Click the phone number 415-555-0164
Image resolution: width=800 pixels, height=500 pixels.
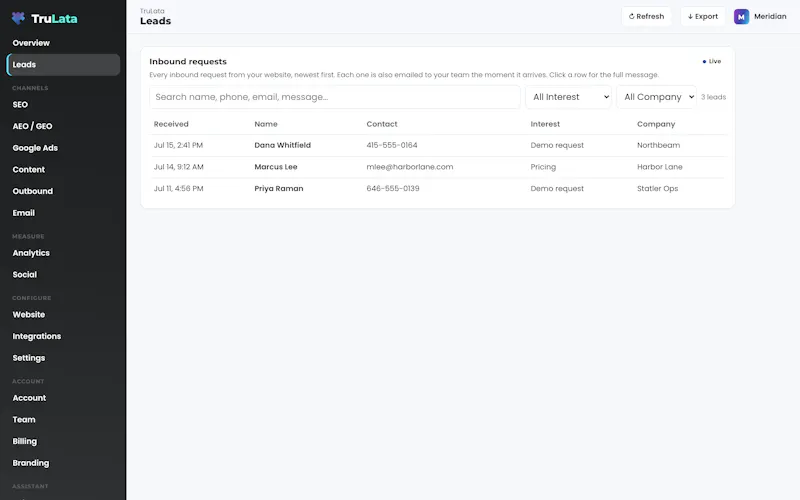[x=392, y=145]
